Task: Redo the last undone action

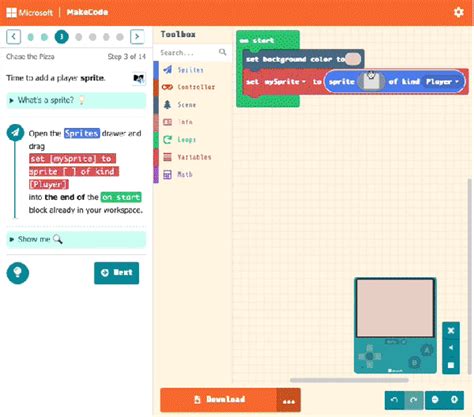Action: (x=414, y=400)
